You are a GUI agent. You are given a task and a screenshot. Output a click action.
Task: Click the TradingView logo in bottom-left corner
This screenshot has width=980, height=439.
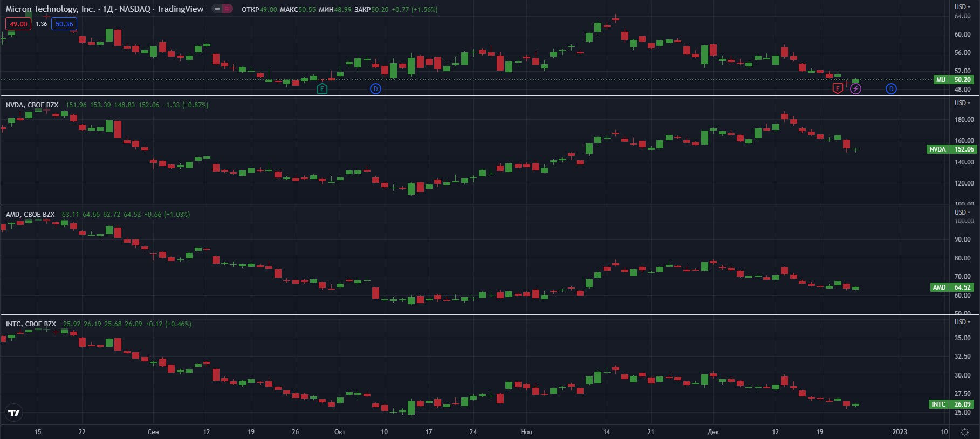coord(14,413)
